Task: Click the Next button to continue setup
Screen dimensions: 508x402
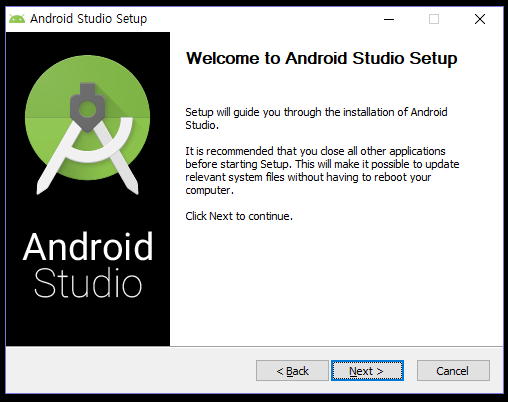Action: tap(367, 370)
